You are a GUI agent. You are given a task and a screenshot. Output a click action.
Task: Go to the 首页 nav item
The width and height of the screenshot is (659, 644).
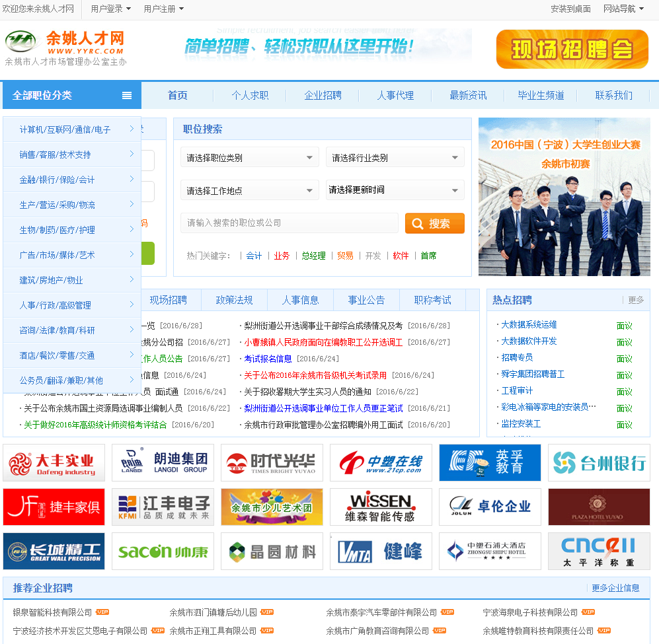(177, 95)
